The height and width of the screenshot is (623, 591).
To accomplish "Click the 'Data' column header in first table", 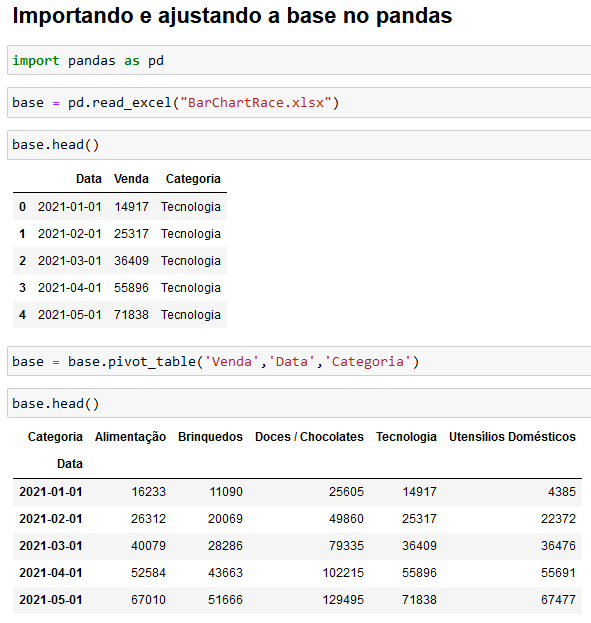I will pos(89,179).
